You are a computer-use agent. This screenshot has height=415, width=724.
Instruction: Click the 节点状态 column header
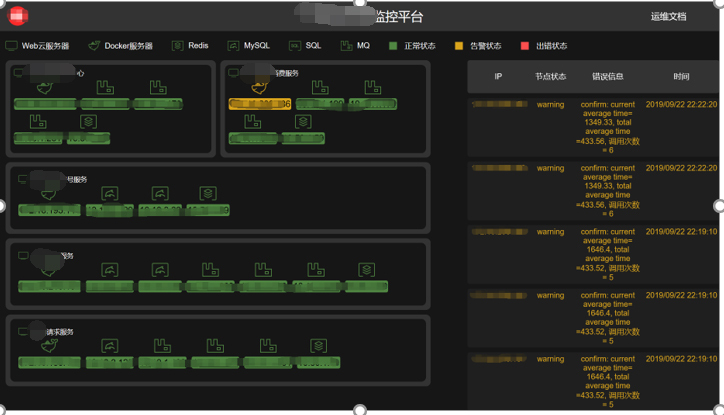pyautogui.click(x=550, y=76)
